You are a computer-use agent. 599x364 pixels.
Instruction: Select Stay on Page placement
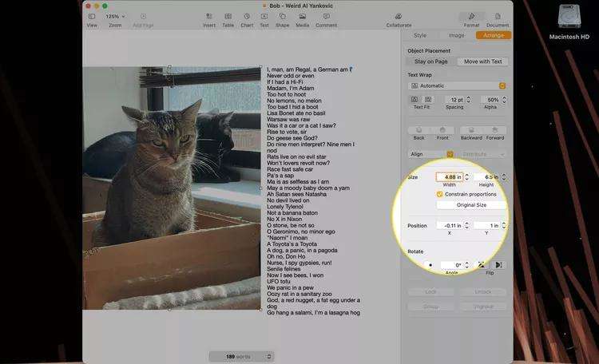tap(431, 61)
